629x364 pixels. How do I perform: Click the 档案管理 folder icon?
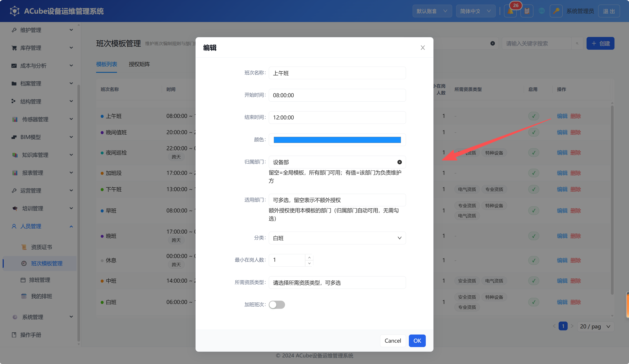coord(14,83)
